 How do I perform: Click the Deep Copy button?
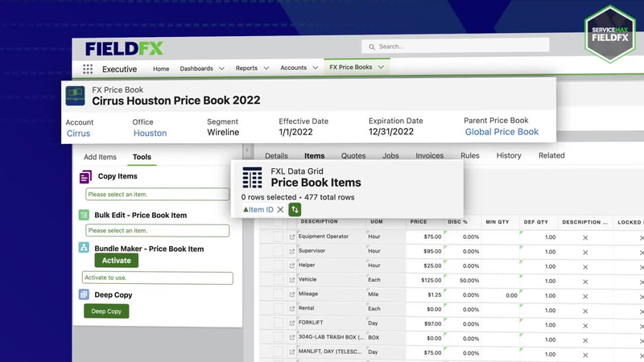coord(106,311)
